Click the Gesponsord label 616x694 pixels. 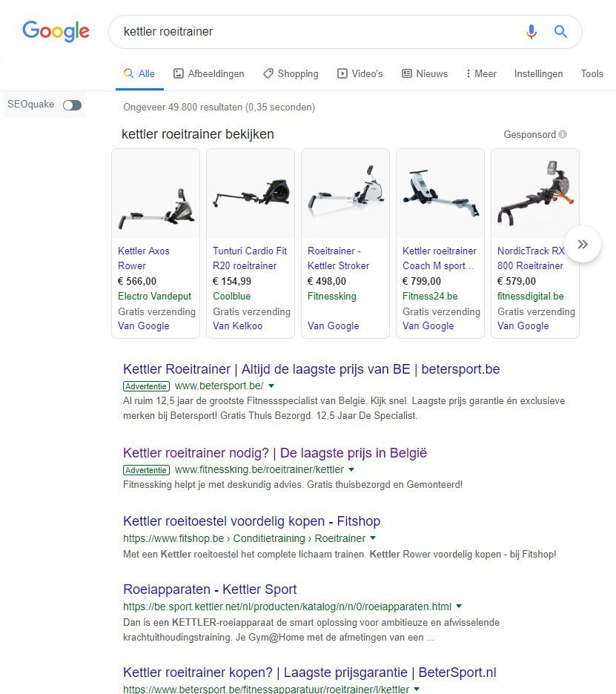pos(530,134)
